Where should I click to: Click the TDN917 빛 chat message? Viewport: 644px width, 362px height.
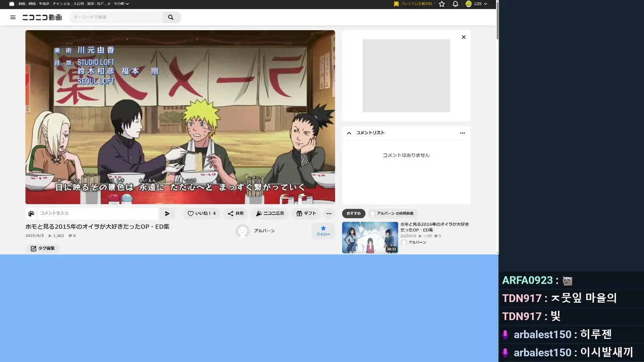pos(531,316)
